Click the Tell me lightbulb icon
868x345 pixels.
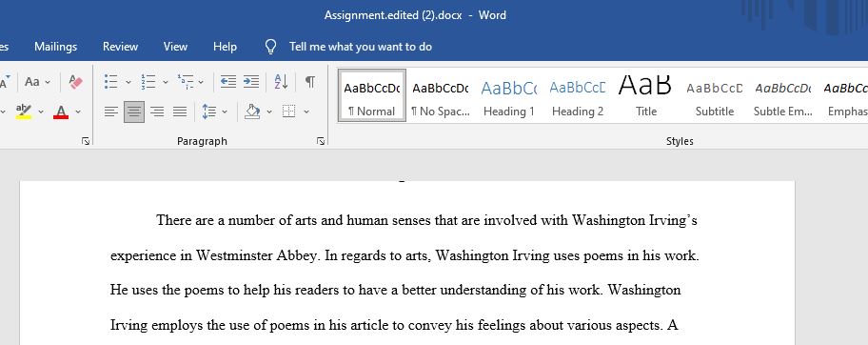pos(270,47)
